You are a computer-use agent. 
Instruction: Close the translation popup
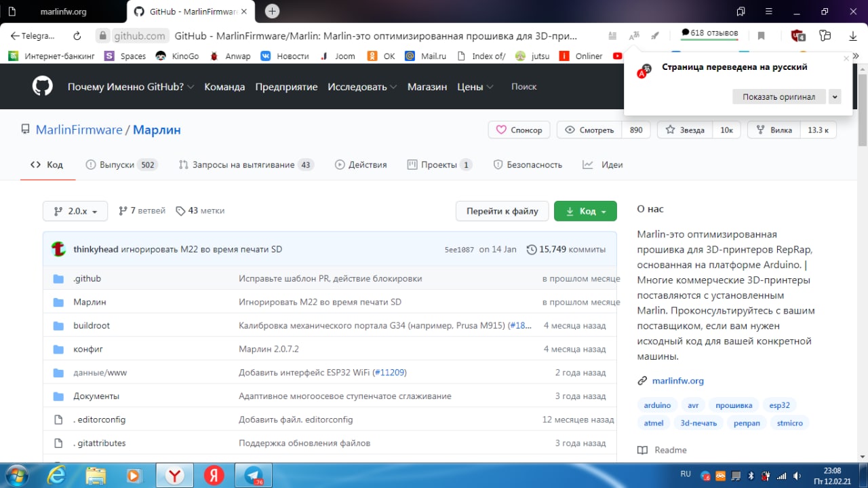click(846, 59)
